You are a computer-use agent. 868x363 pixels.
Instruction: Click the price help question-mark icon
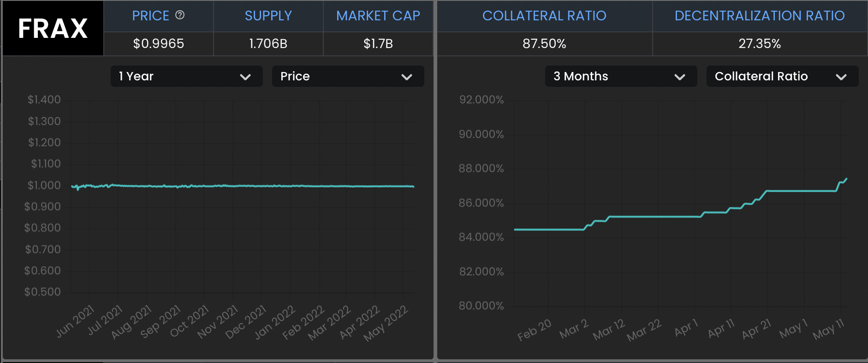(180, 15)
